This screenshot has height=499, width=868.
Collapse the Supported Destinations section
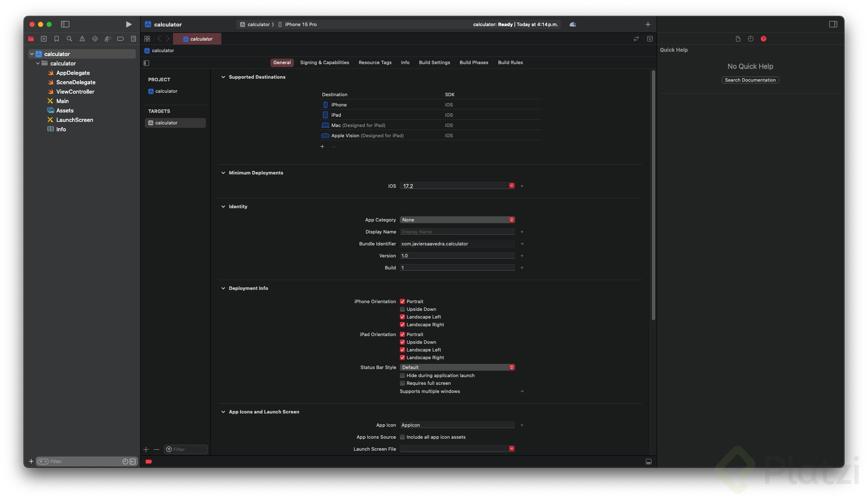[223, 77]
